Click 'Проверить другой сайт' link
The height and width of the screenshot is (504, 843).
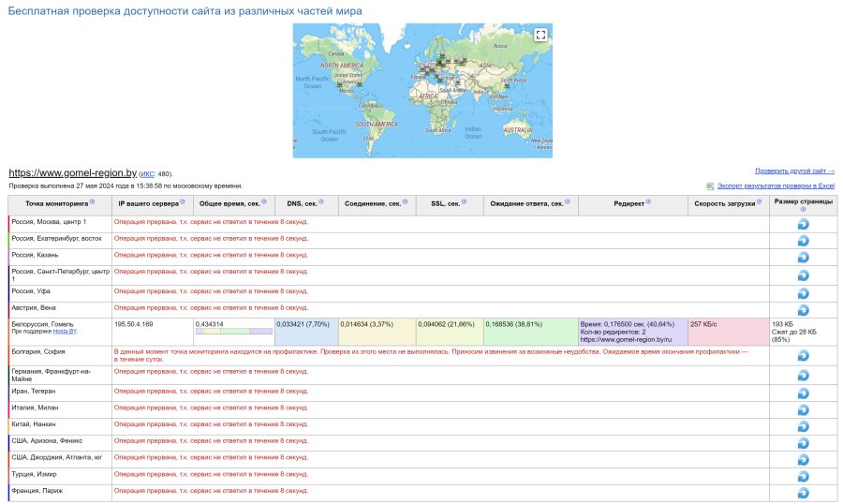(794, 171)
